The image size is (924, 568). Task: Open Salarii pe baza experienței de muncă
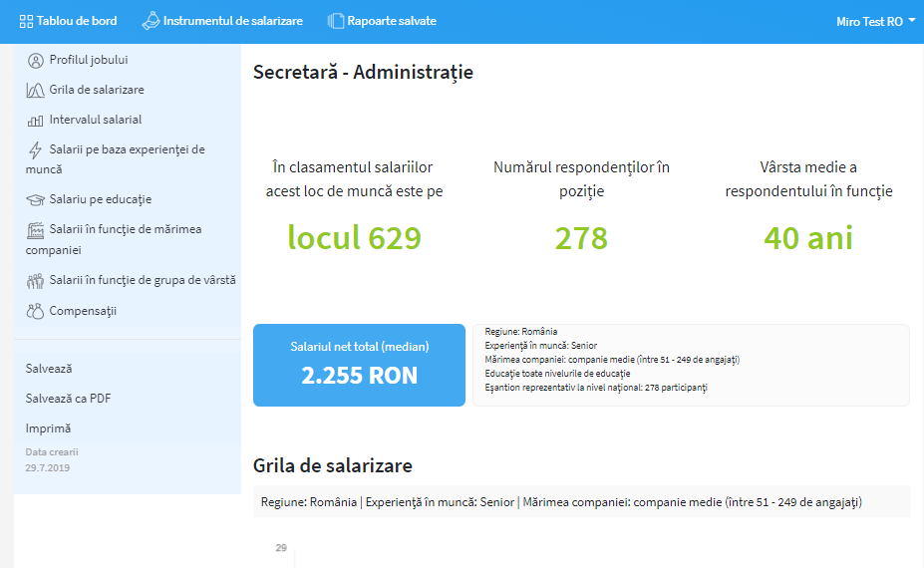[116, 159]
